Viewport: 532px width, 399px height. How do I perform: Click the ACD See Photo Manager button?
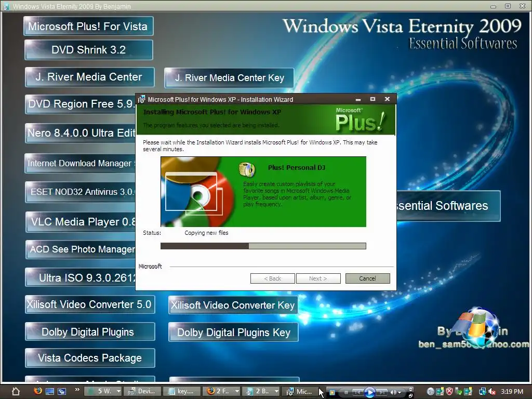click(x=81, y=249)
